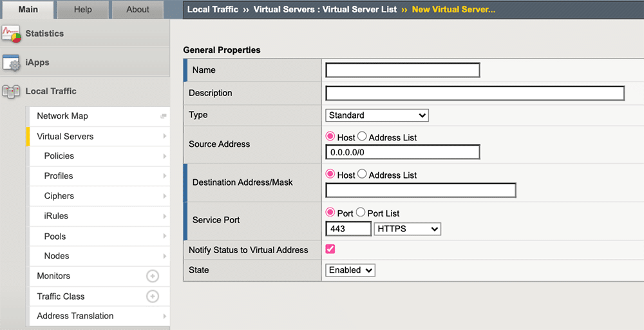Screen dimensions: 644x330
Task: Click the Network Map pop-out icon
Action: (164, 116)
